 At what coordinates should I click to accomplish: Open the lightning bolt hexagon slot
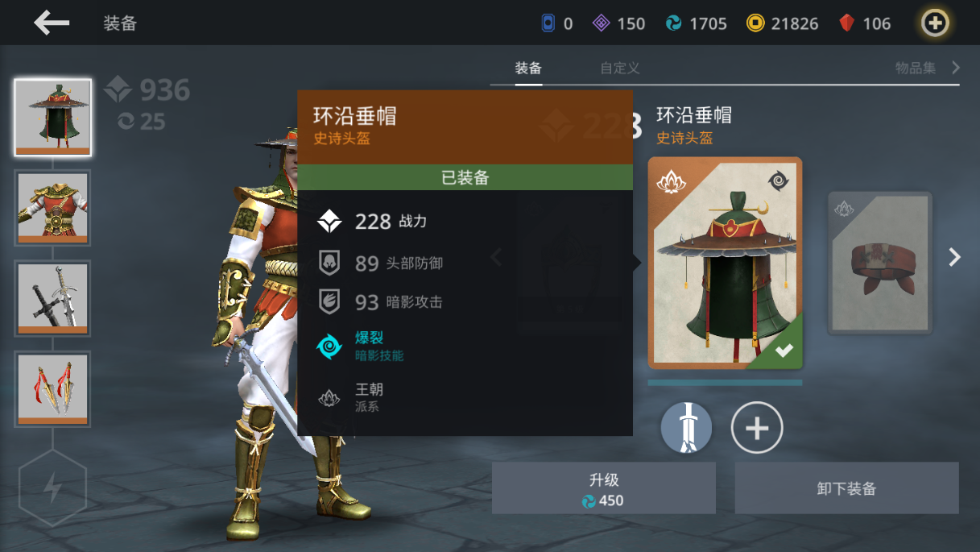tap(52, 488)
